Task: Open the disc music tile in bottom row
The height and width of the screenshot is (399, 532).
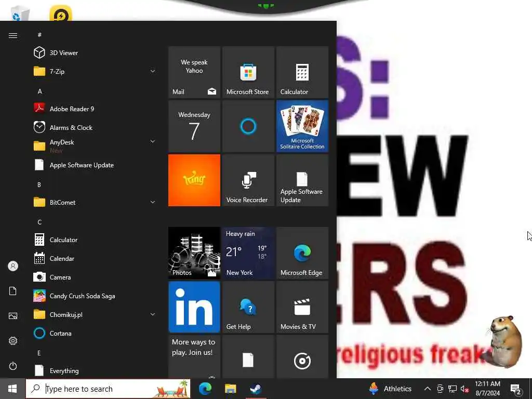Action: point(302,356)
